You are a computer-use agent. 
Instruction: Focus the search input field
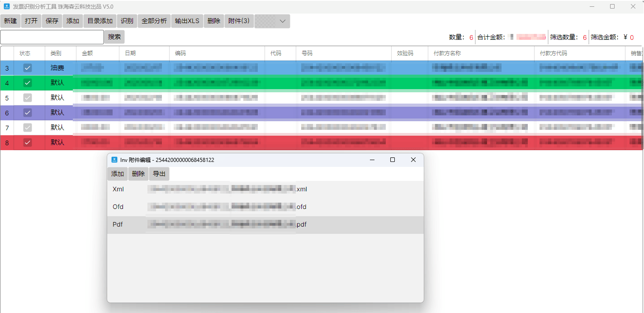(x=52, y=37)
